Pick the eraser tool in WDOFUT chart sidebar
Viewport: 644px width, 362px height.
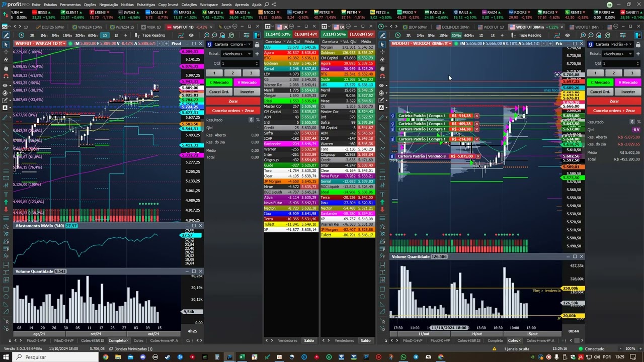pos(382,60)
